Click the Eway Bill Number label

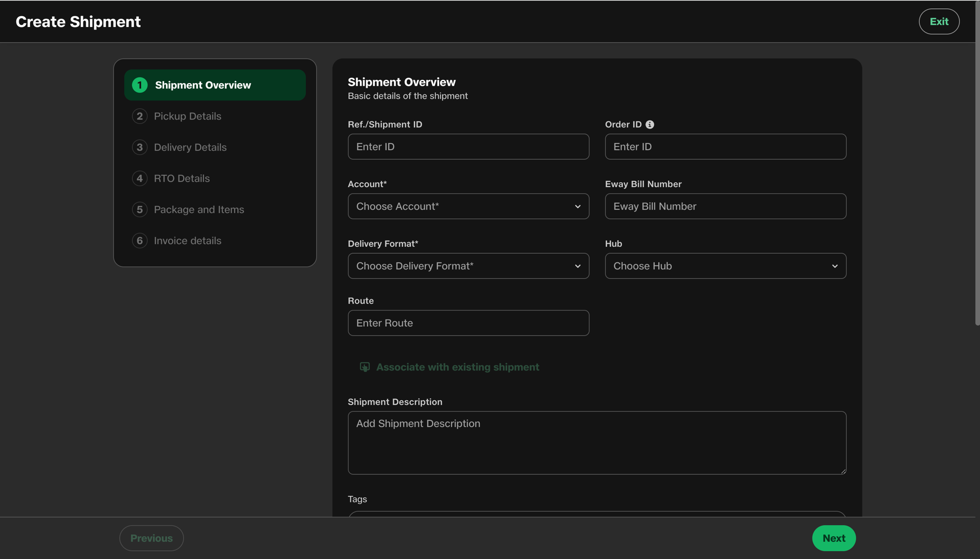coord(643,184)
